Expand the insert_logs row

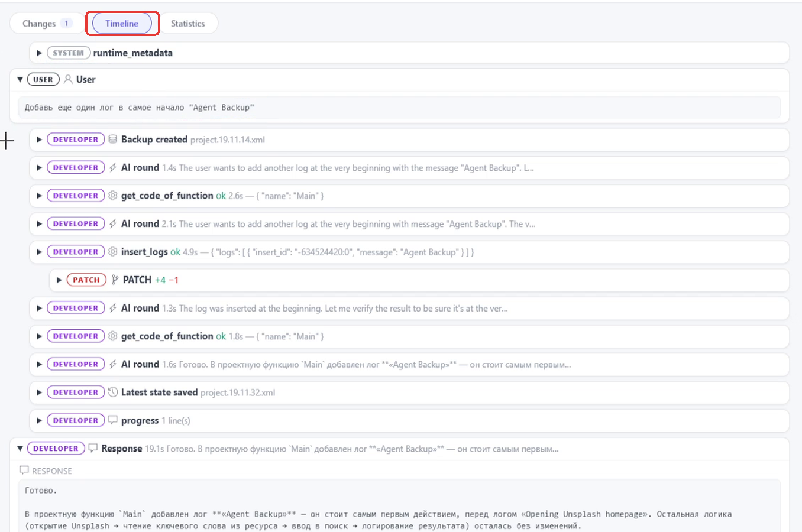[x=39, y=252]
